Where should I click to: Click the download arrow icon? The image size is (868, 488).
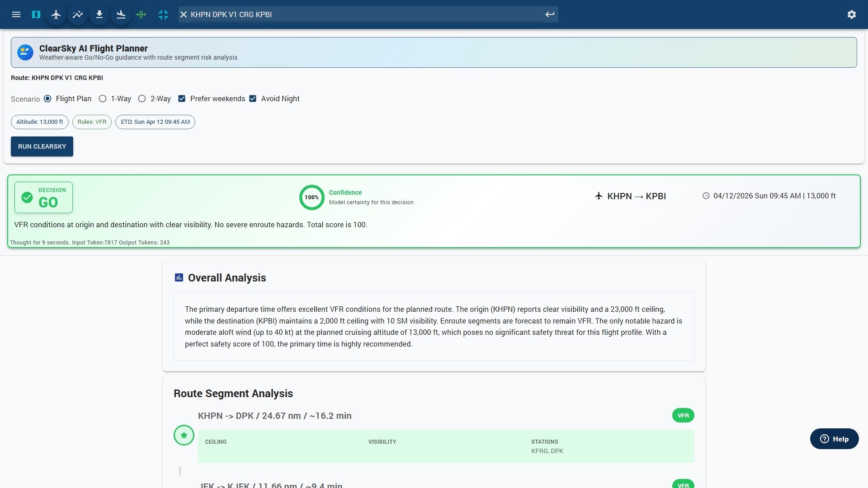coord(99,14)
